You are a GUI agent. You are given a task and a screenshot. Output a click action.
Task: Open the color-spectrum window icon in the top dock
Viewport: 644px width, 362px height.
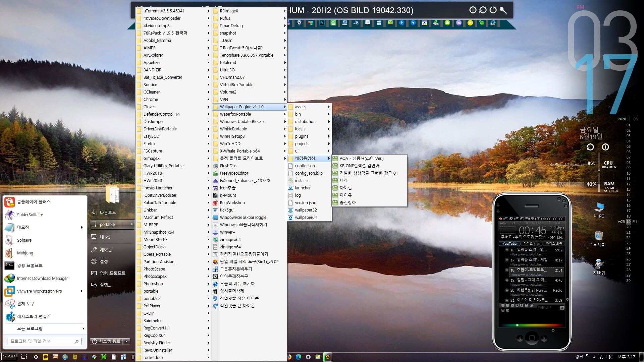tap(424, 23)
